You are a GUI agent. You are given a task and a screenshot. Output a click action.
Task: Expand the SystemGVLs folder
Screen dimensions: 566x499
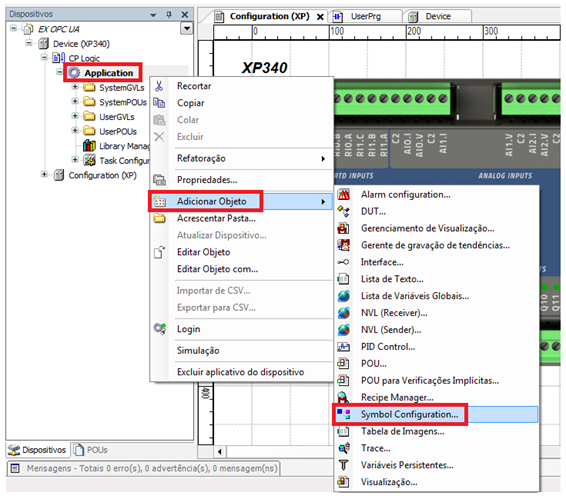click(75, 87)
